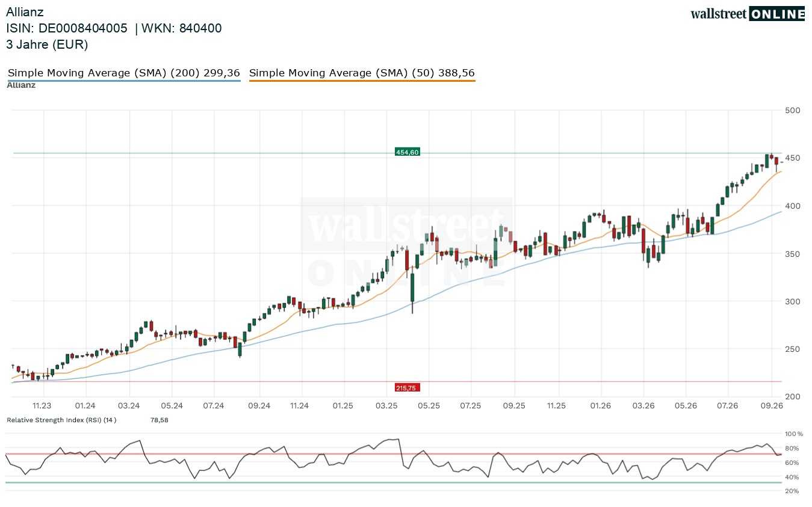
Task: Click the 09.24 date axis label
Action: tap(258, 406)
